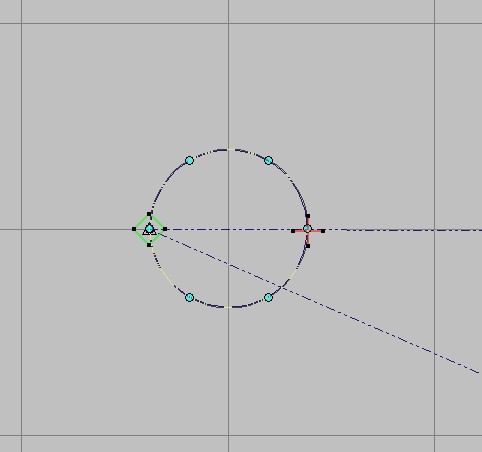Select the black handle right of green diamond
Image resolution: width=482 pixels, height=452 pixels.
pos(165,229)
